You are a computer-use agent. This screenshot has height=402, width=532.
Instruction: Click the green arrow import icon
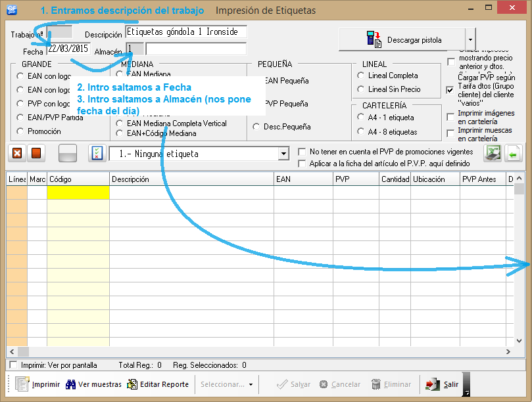click(x=513, y=154)
